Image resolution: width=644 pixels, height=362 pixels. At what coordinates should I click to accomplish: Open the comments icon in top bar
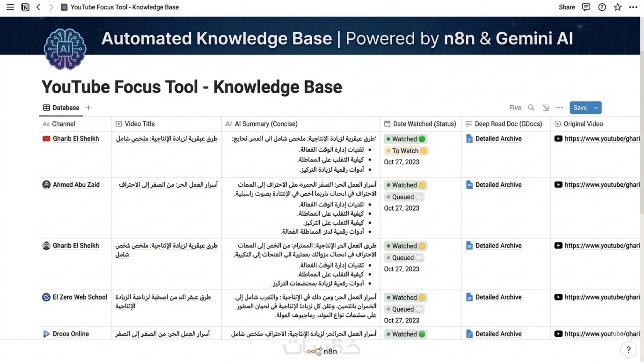tap(586, 7)
